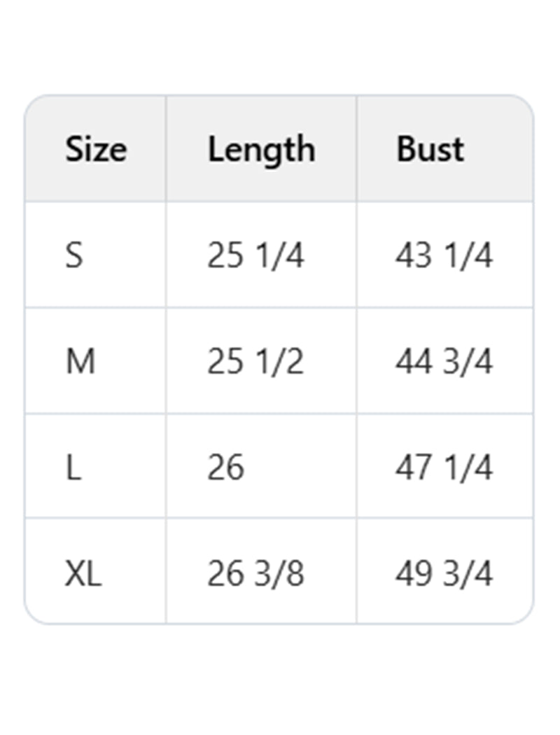Select the Length cell in row L
Image resolution: width=560 pixels, height=735 pixels.
226,468
